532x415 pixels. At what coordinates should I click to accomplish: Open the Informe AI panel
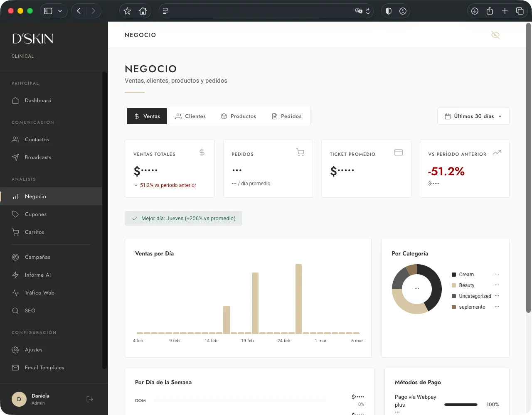[x=37, y=275]
